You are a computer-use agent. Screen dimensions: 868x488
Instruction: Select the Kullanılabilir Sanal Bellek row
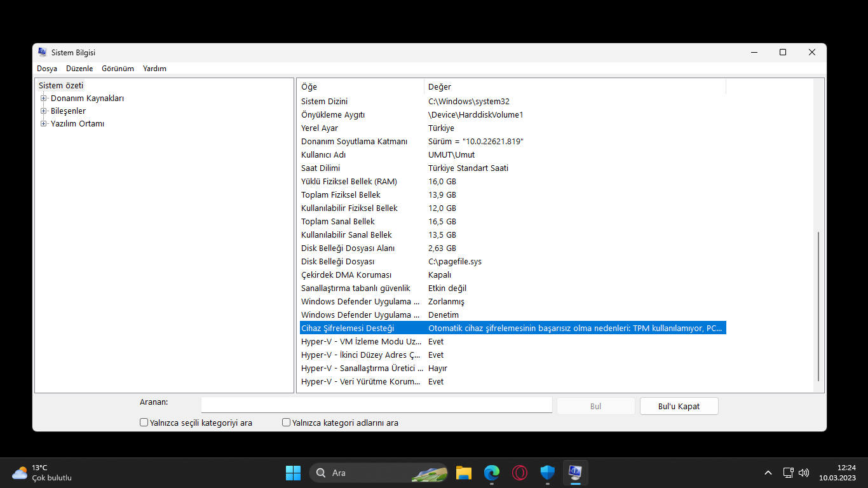pyautogui.click(x=512, y=235)
